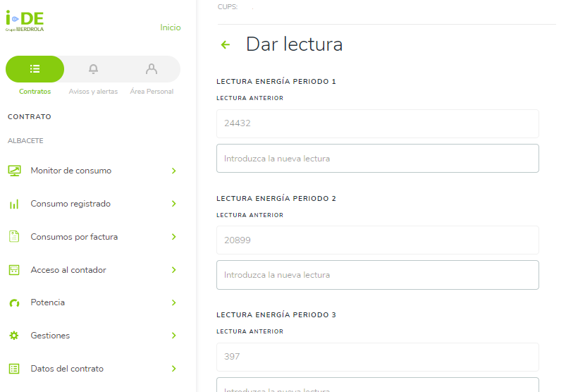566x392 pixels.
Task: Go back using the green arrow
Action: [226, 45]
